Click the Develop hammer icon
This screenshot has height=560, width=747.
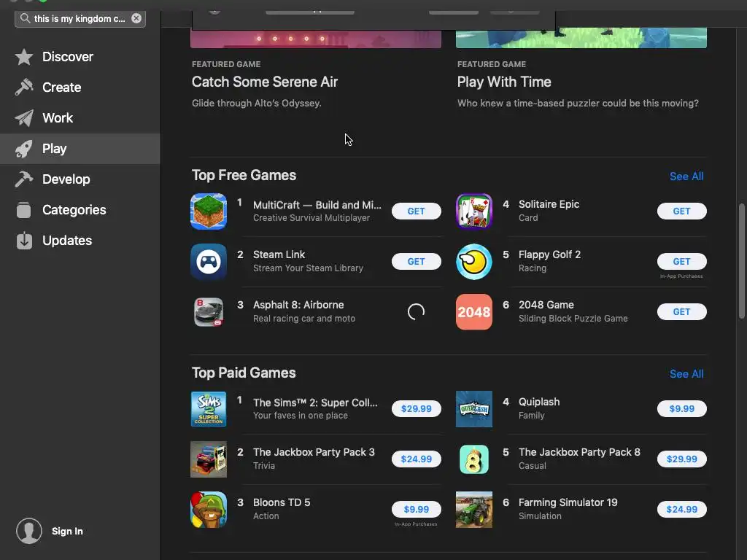tap(24, 179)
